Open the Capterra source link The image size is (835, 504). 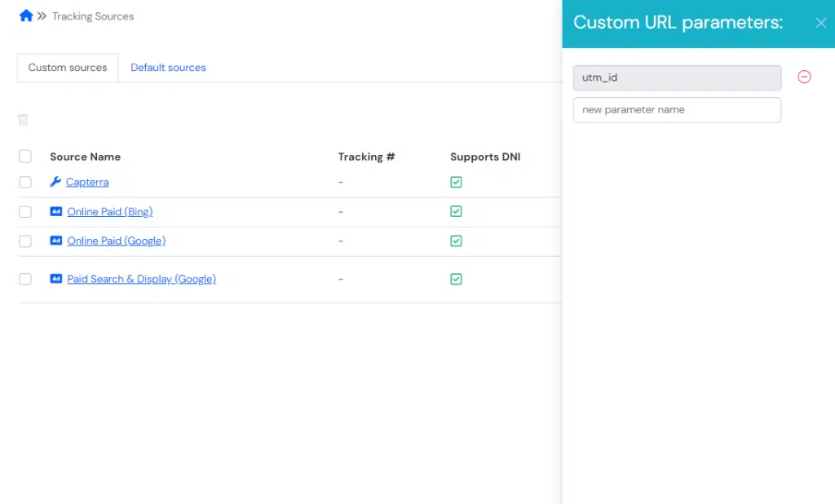[x=87, y=182]
